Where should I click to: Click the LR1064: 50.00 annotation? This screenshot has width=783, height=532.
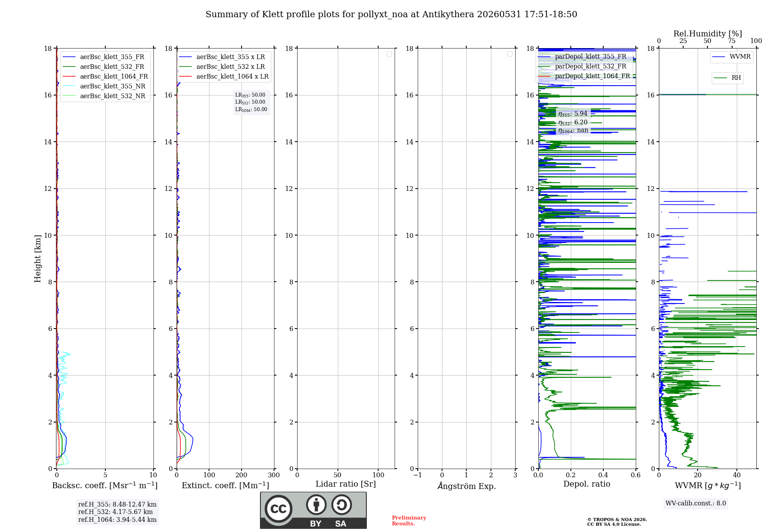click(x=251, y=110)
